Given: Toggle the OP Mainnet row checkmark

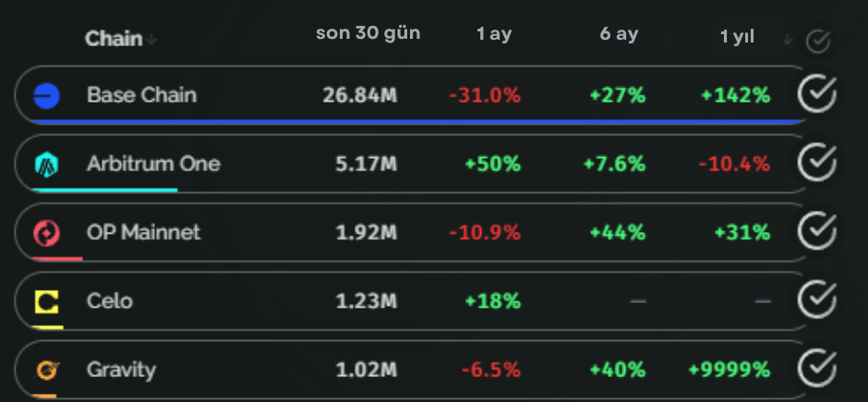Looking at the screenshot, I should pos(817,231).
